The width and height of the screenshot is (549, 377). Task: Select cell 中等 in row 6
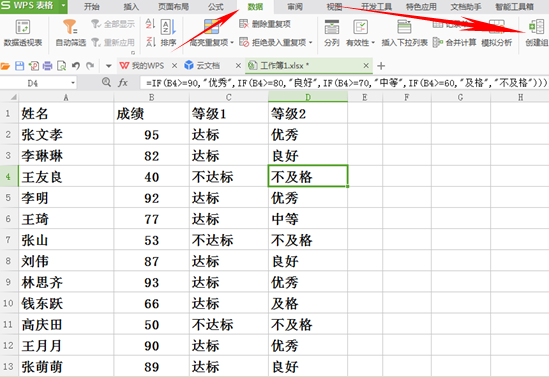(308, 219)
